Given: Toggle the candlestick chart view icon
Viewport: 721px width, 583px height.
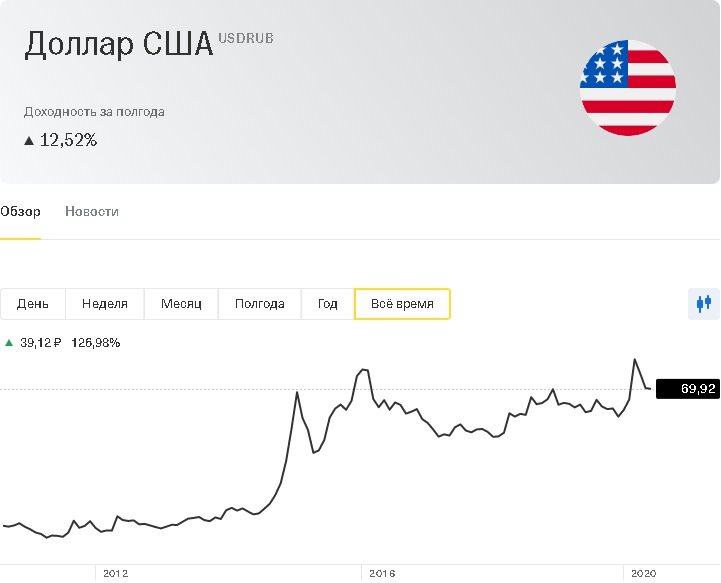Looking at the screenshot, I should 704,304.
